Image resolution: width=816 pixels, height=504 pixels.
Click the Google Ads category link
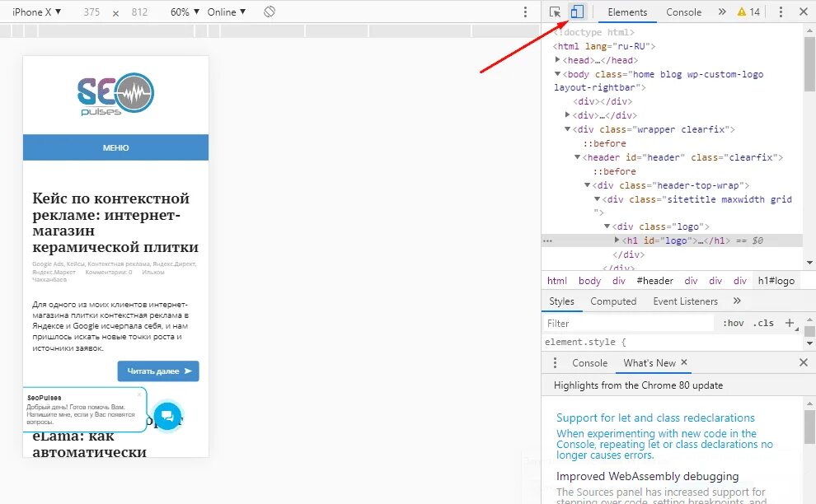48,264
